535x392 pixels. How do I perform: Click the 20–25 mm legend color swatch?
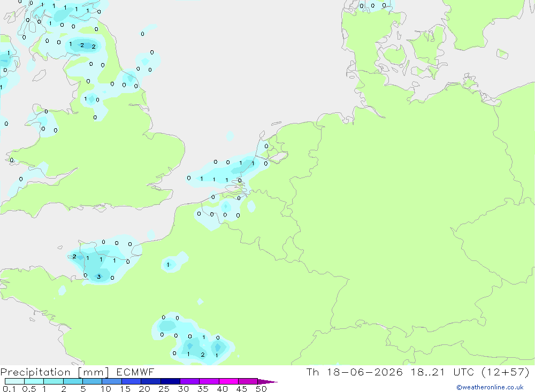[150, 381]
